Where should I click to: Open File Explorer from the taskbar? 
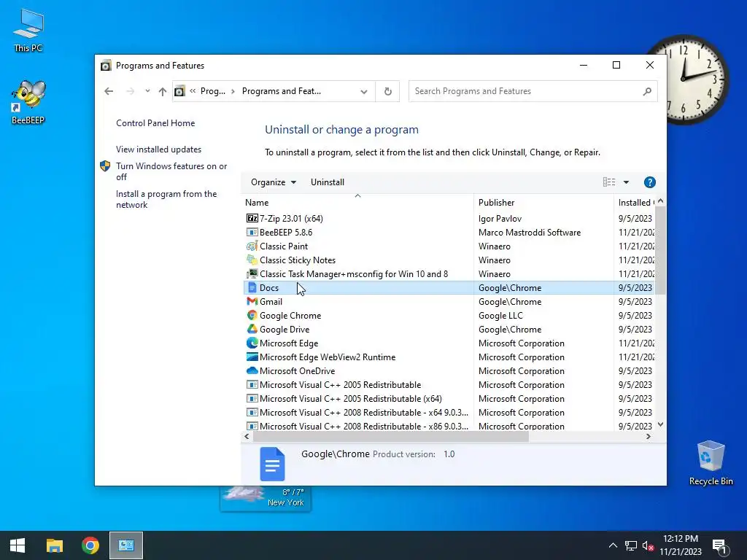(54, 545)
